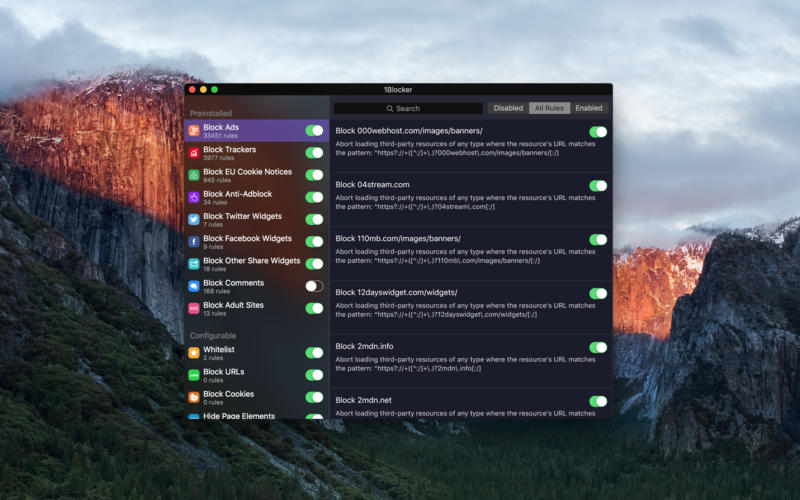
Task: Click the Block Ads category icon
Action: click(x=194, y=131)
